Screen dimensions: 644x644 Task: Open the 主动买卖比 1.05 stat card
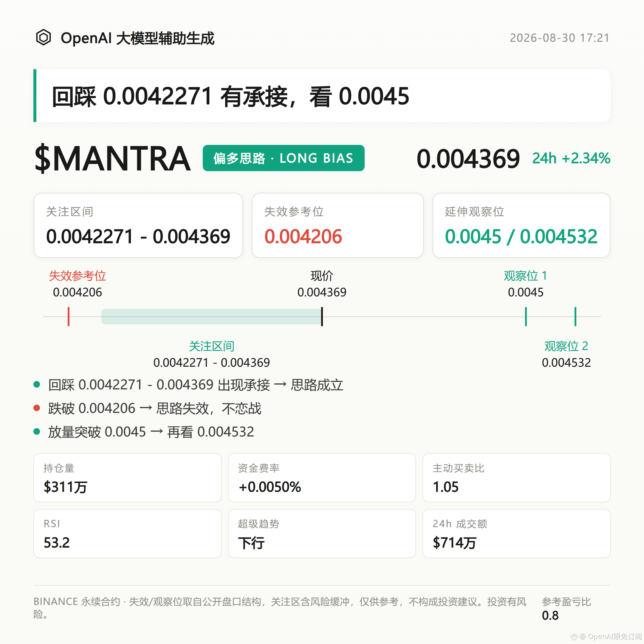coord(516,478)
